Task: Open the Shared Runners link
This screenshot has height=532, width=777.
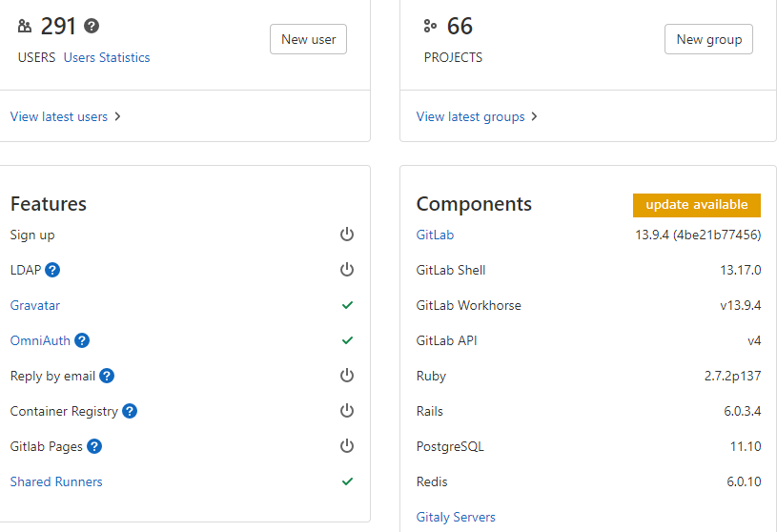Action: coord(56,481)
